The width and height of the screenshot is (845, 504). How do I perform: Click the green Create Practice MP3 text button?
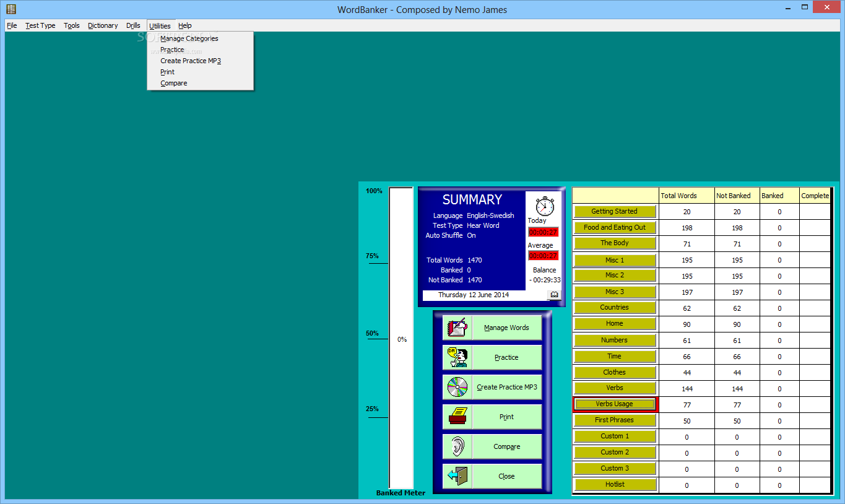[x=506, y=387]
